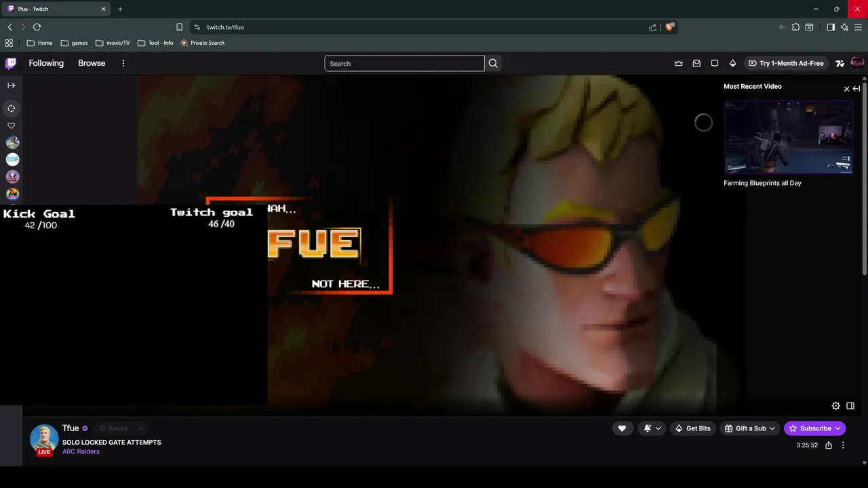Open a new browser tab with plus
The width and height of the screenshot is (868, 488).
click(120, 9)
